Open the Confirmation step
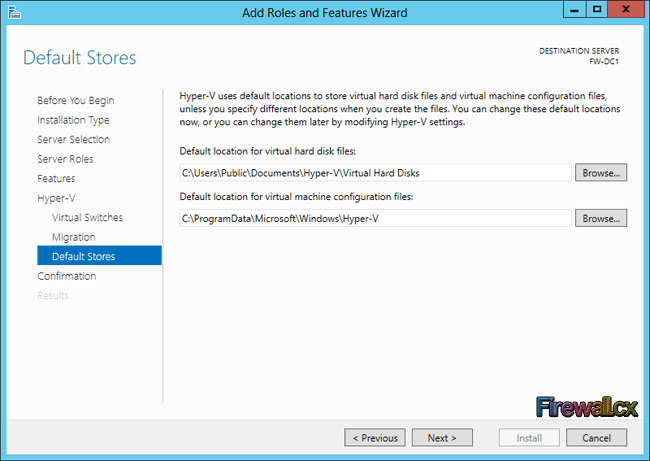Image resolution: width=650 pixels, height=461 pixels. click(x=66, y=276)
